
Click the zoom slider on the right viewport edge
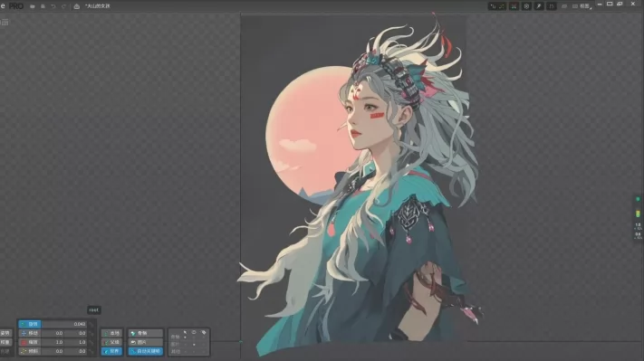tap(638, 214)
